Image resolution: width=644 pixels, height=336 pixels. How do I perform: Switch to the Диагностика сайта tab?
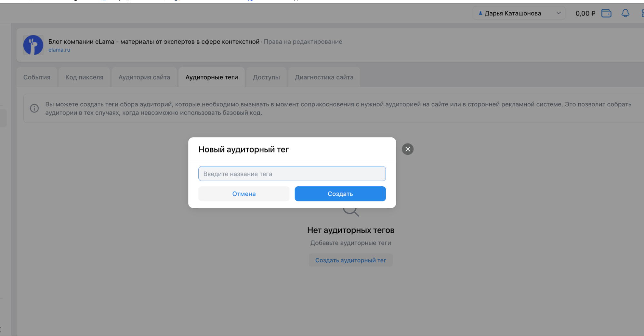[x=324, y=77]
